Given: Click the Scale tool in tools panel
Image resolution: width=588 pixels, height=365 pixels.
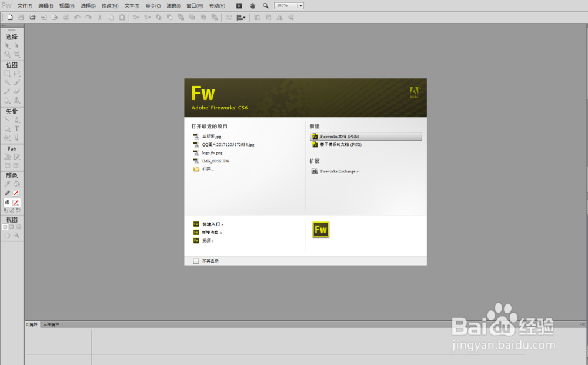Looking at the screenshot, I should tap(7, 54).
